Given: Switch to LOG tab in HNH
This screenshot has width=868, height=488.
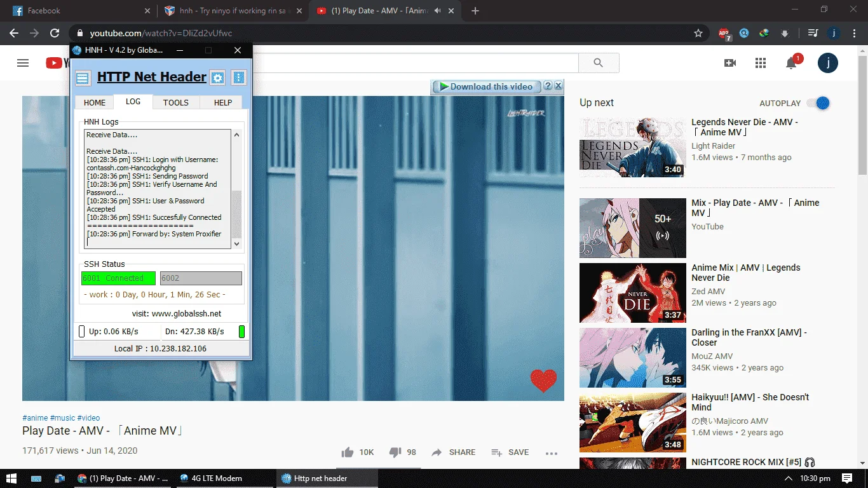Looking at the screenshot, I should click(x=133, y=102).
